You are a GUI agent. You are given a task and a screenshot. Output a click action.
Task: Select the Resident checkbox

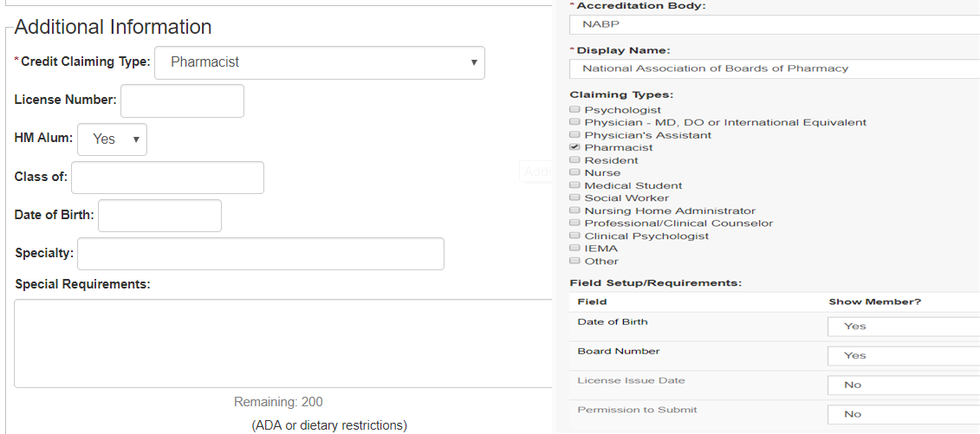point(574,160)
